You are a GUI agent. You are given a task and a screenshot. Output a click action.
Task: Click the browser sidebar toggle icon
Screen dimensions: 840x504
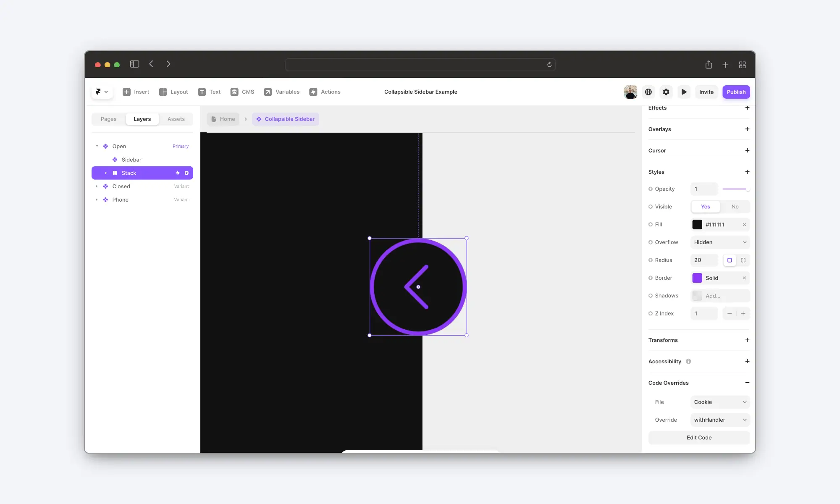[x=134, y=64]
